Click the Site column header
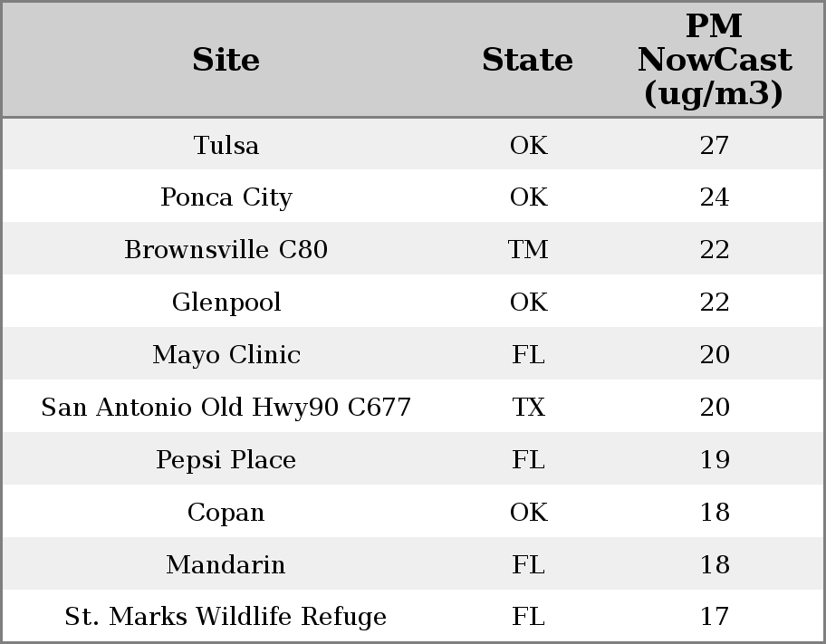Screen dimensions: 826x644 tap(226, 60)
